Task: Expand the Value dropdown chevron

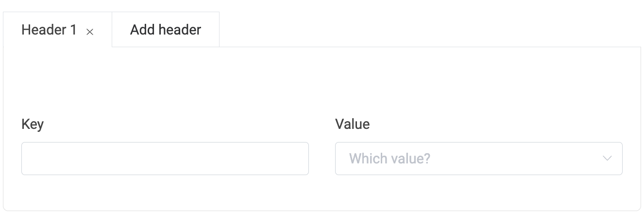Action: [x=607, y=159]
